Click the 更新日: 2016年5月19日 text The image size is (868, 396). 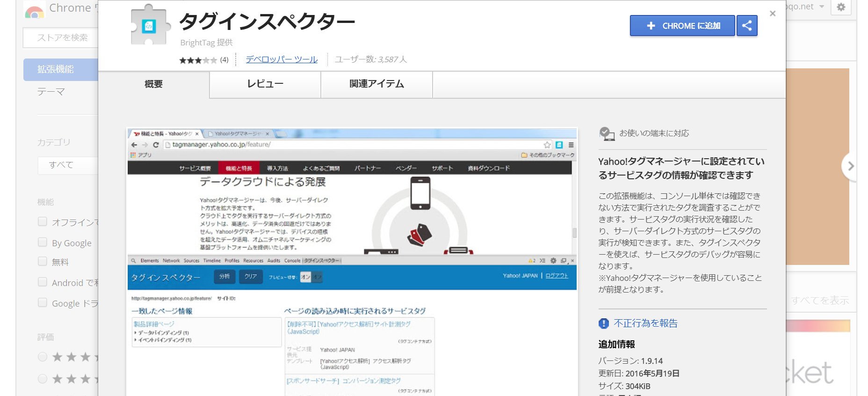click(639, 374)
